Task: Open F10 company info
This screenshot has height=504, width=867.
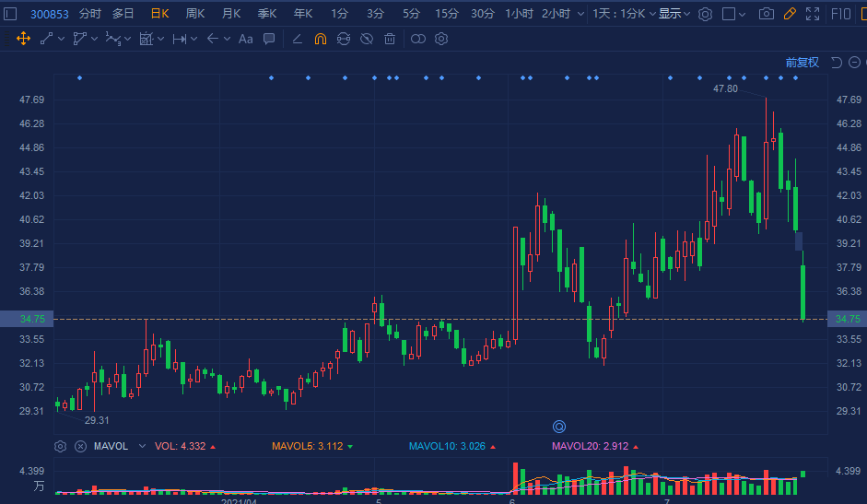Action: pyautogui.click(x=841, y=14)
